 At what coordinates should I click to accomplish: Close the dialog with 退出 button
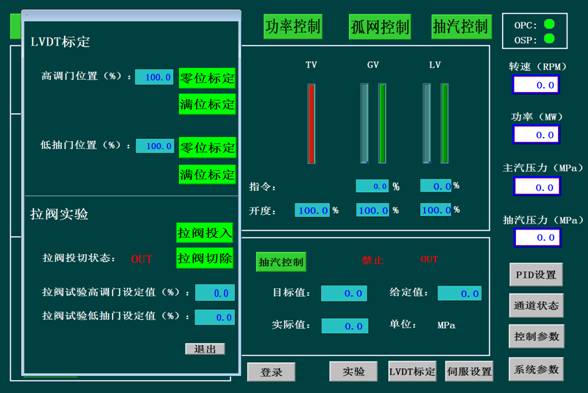coord(205,349)
